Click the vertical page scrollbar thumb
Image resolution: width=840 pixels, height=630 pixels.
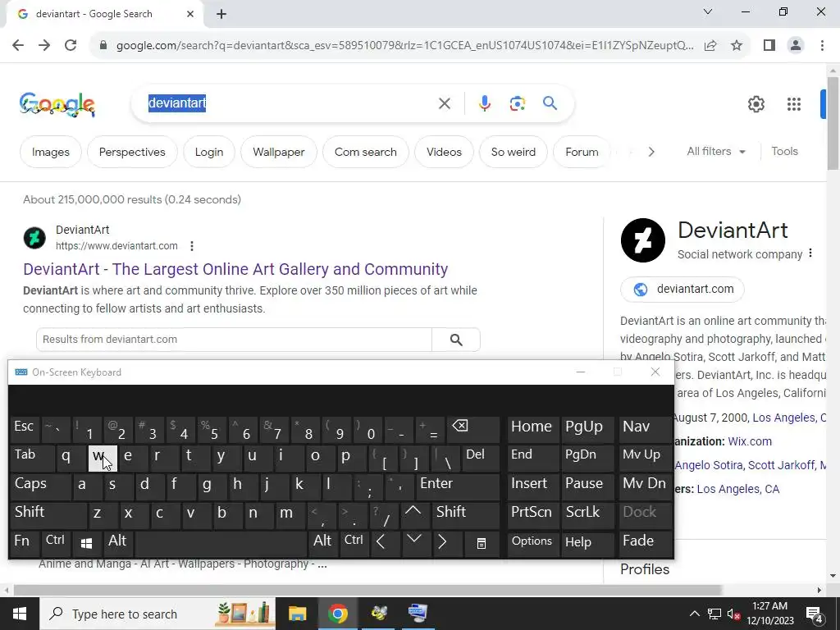pyautogui.click(x=833, y=123)
